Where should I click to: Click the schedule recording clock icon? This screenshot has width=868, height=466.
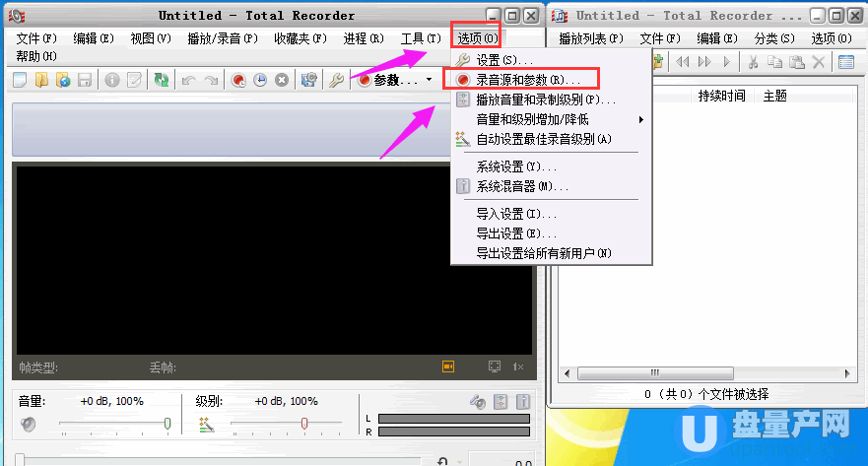pos(260,80)
